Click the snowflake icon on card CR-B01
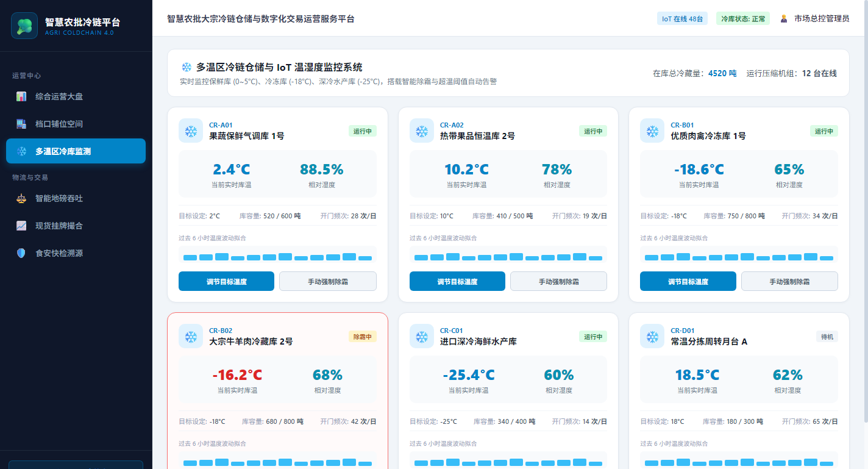 click(x=652, y=131)
